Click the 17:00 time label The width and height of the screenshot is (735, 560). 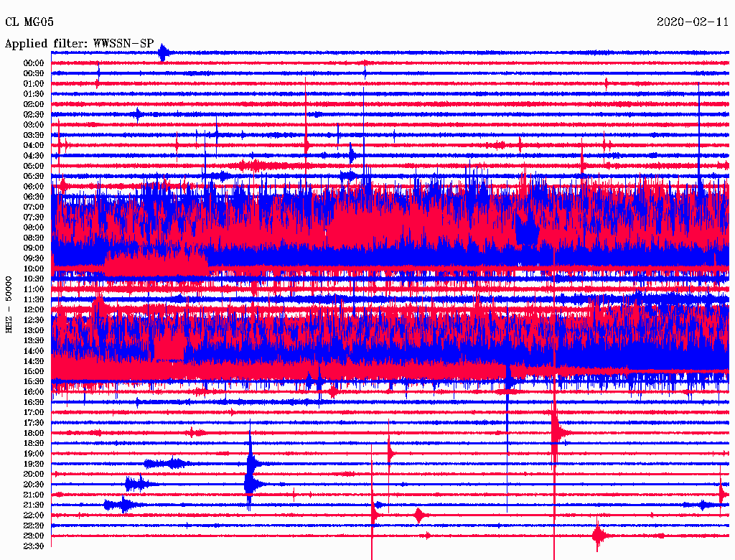[34, 413]
